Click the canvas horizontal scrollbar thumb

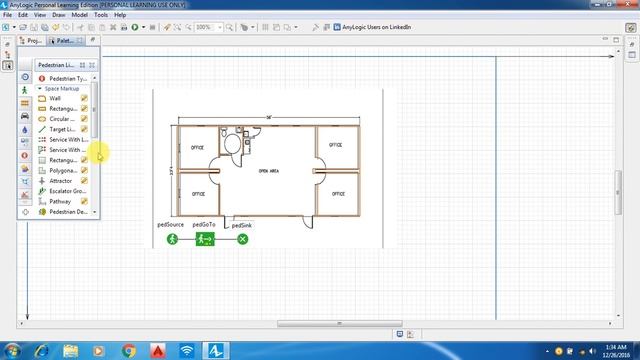(x=340, y=323)
